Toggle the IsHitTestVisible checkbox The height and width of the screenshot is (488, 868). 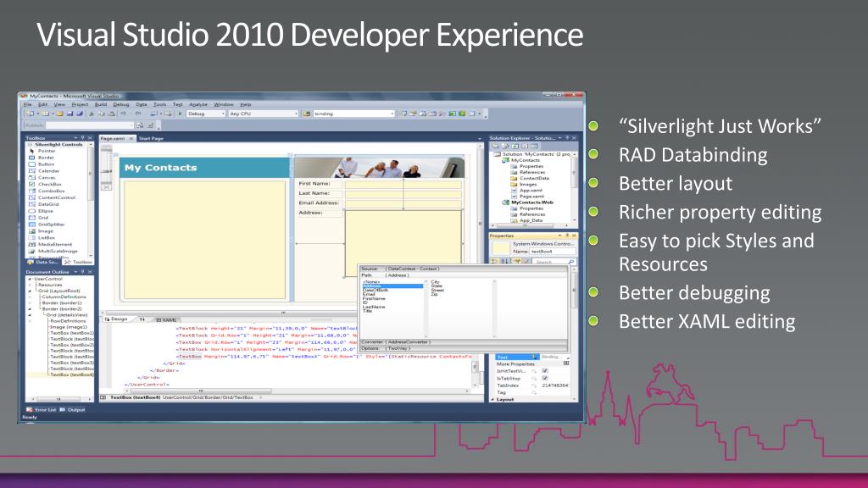click(x=545, y=371)
